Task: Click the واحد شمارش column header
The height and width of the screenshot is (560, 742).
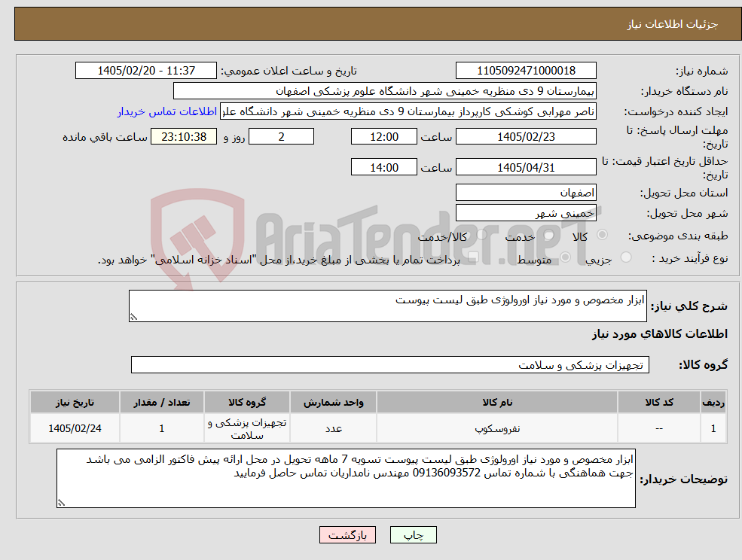Action: coord(333,402)
